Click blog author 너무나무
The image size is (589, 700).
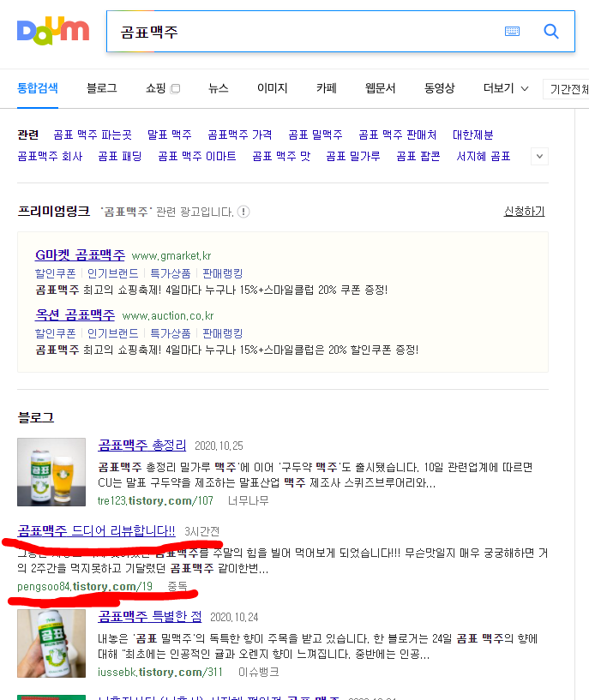(x=249, y=501)
